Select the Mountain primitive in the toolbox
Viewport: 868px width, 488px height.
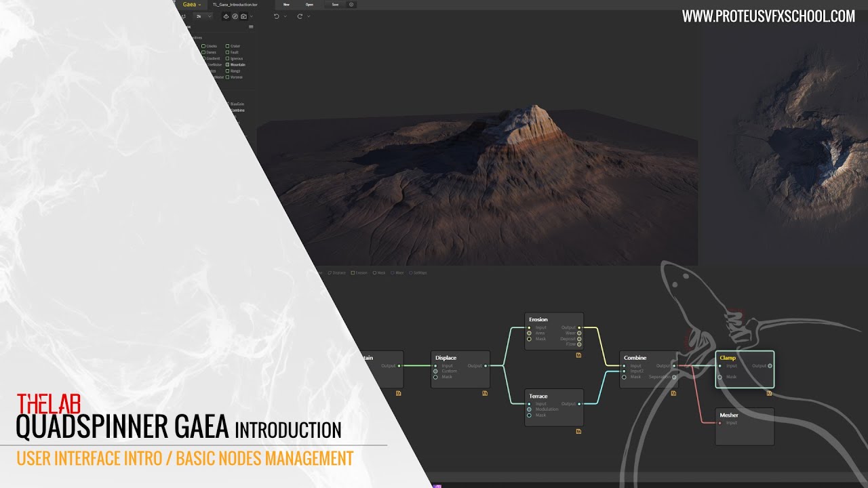coord(235,64)
